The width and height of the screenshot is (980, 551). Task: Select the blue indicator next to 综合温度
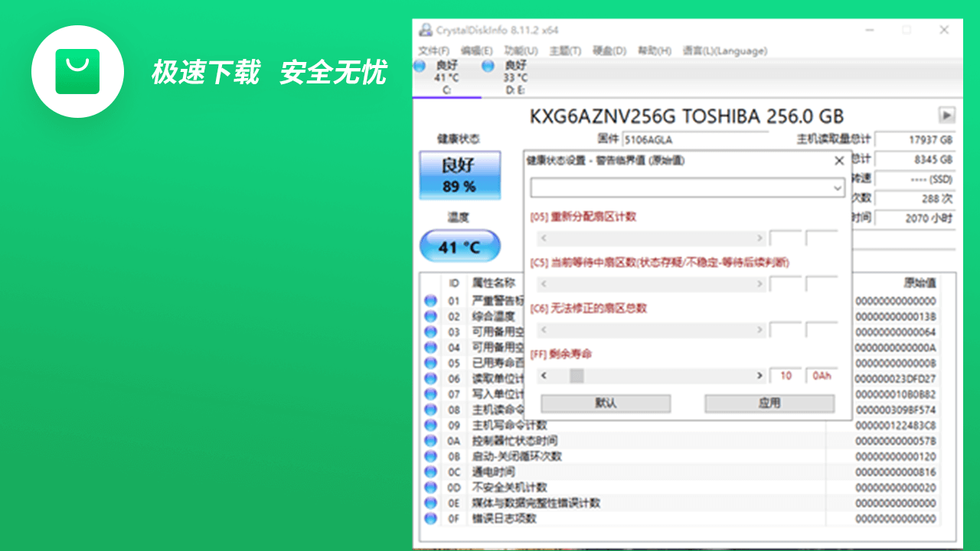(x=430, y=316)
